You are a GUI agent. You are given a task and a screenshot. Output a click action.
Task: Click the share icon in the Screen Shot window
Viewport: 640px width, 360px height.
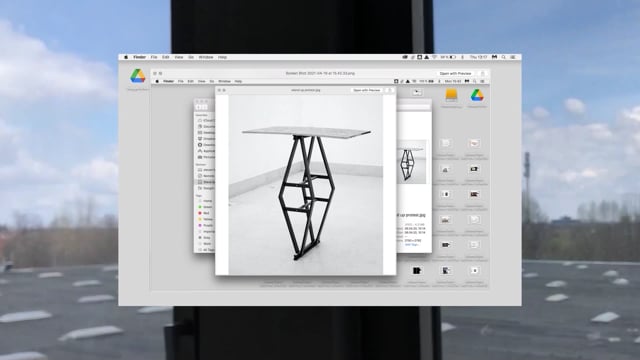[x=482, y=73]
